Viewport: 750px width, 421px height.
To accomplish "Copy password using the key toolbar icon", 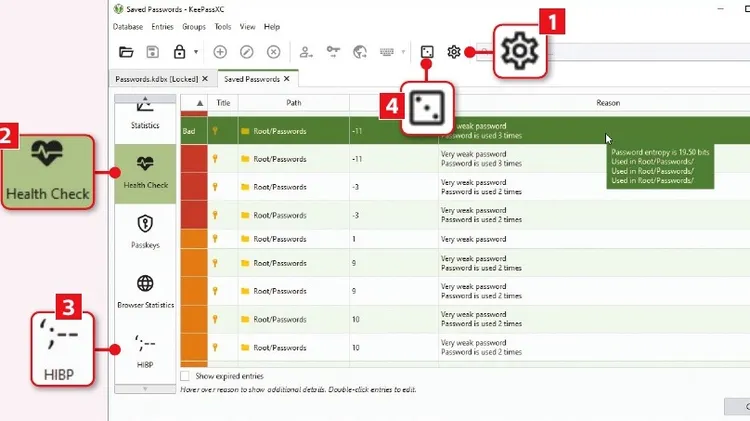I will [333, 52].
